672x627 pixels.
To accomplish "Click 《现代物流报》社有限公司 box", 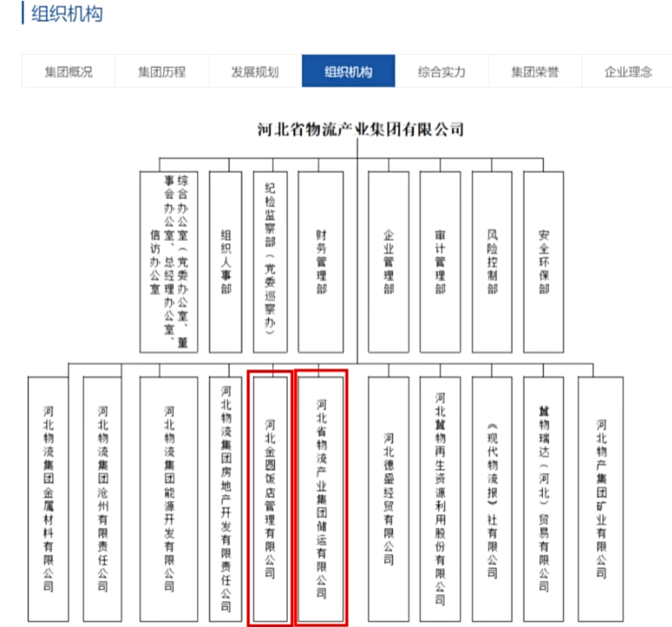I will [492, 500].
